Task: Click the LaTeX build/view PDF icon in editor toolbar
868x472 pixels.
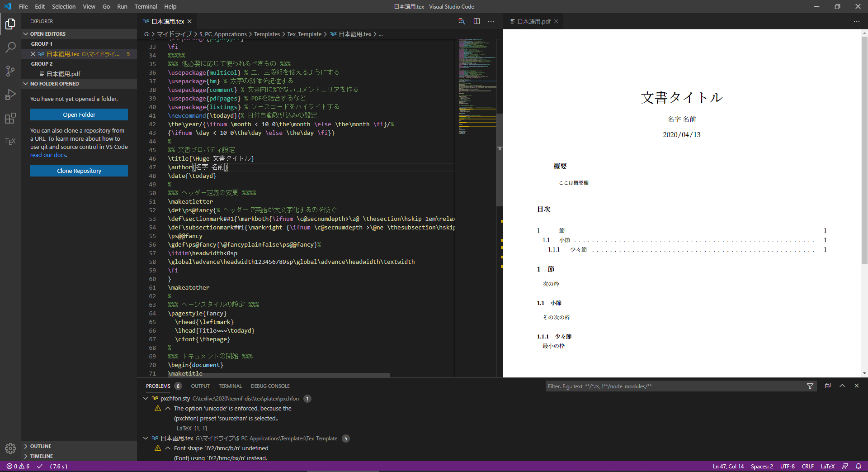Action: pyautogui.click(x=462, y=21)
